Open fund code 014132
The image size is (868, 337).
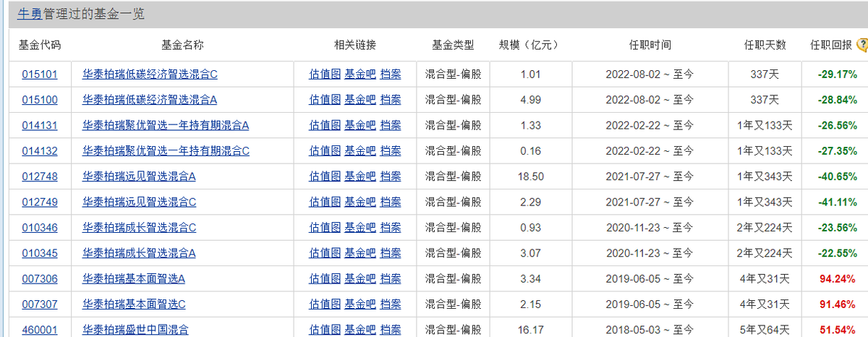tap(40, 150)
